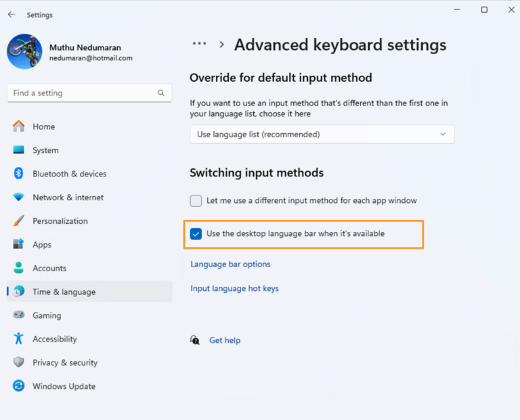Uncheck the desktop language bar checkbox

[x=196, y=234]
